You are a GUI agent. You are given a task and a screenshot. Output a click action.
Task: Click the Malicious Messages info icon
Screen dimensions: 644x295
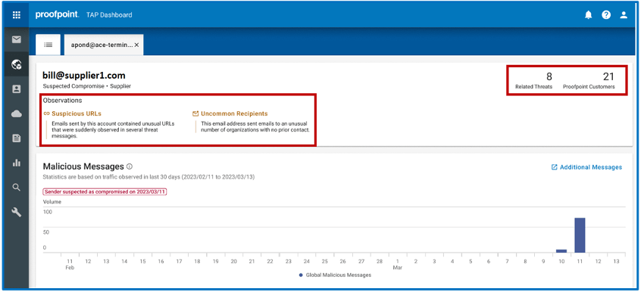pos(130,166)
